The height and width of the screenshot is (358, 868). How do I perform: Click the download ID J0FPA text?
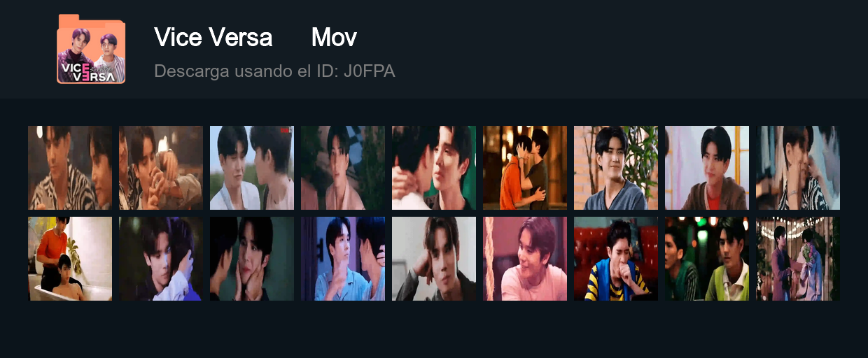[x=274, y=71]
